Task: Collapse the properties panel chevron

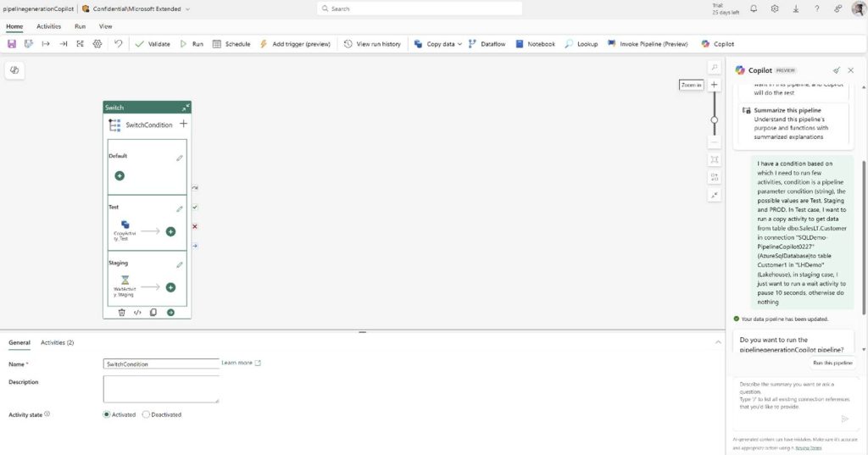Action: point(718,342)
